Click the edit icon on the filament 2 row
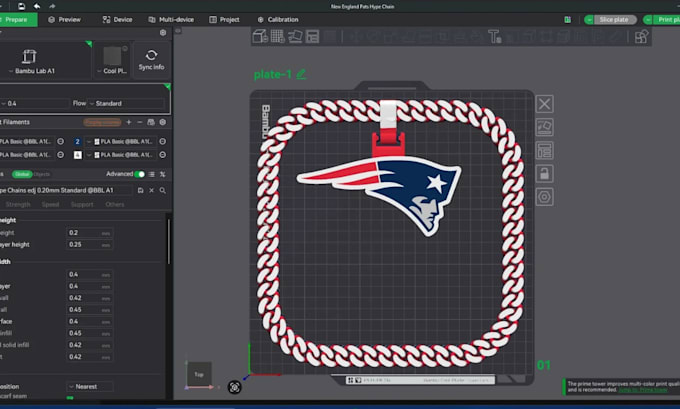This screenshot has height=409, width=680. (163, 141)
